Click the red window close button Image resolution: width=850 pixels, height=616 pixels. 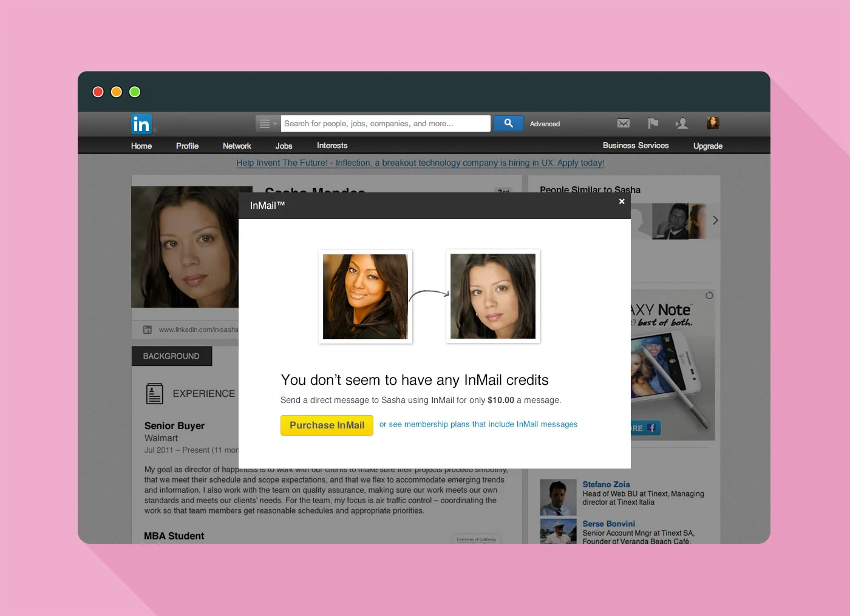coord(98,92)
